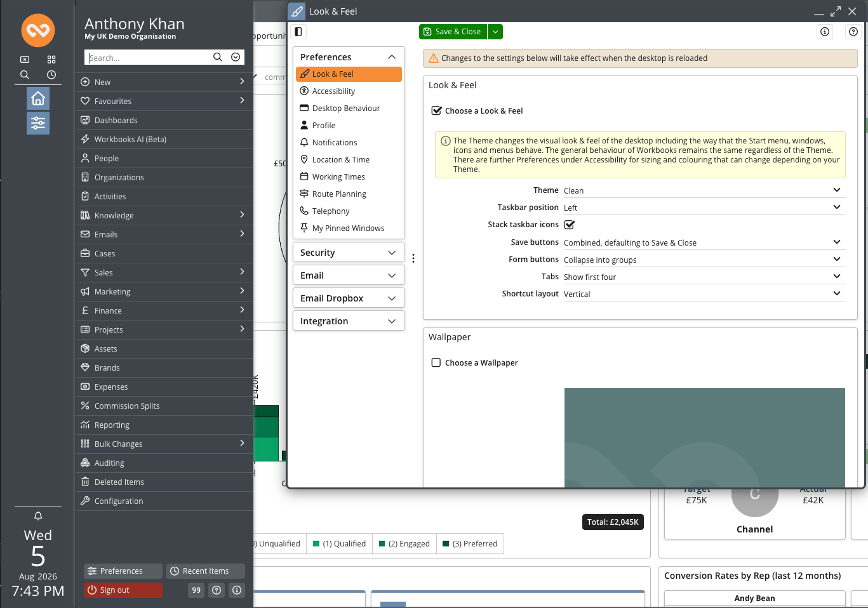Open Notifications preferences

pos(349,143)
